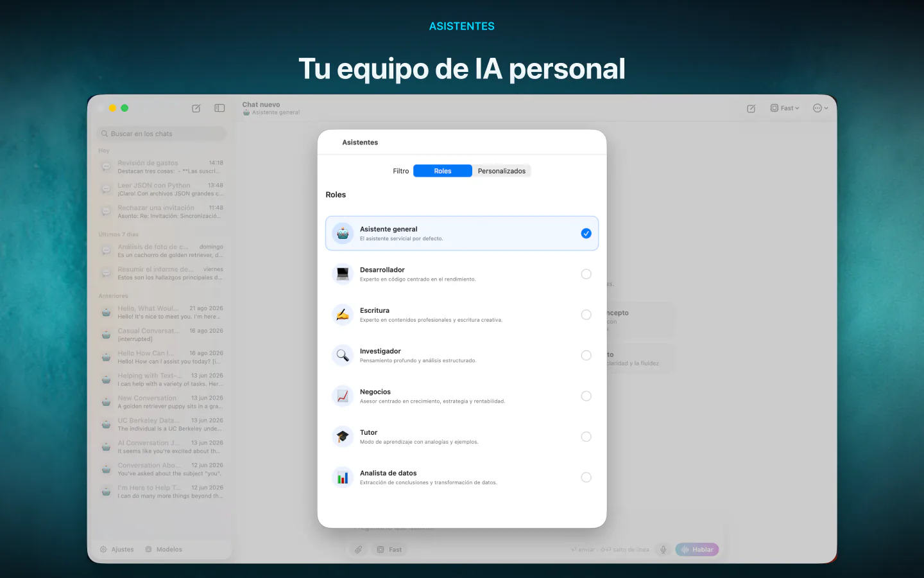The height and width of the screenshot is (578, 924).
Task: Open the Resumir el informe chat
Action: click(x=162, y=274)
